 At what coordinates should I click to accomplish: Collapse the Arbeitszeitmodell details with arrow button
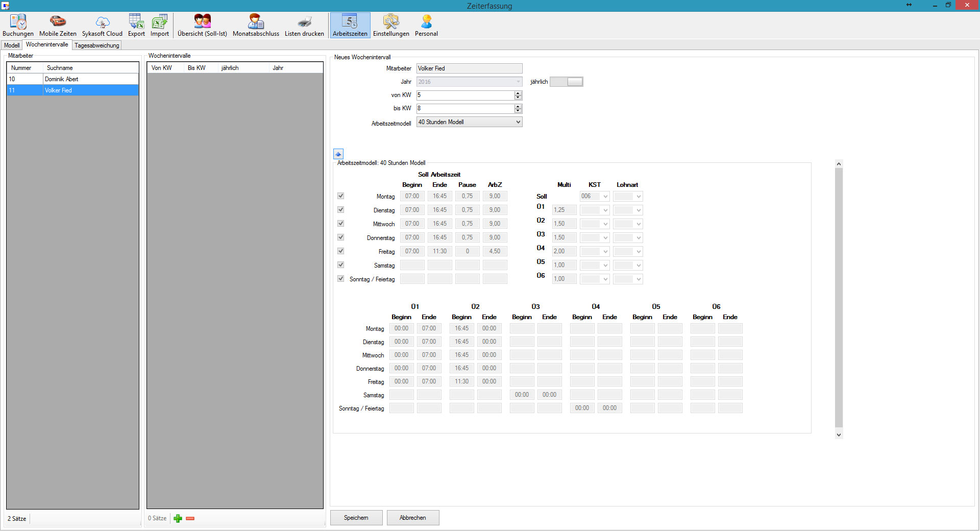click(338, 154)
